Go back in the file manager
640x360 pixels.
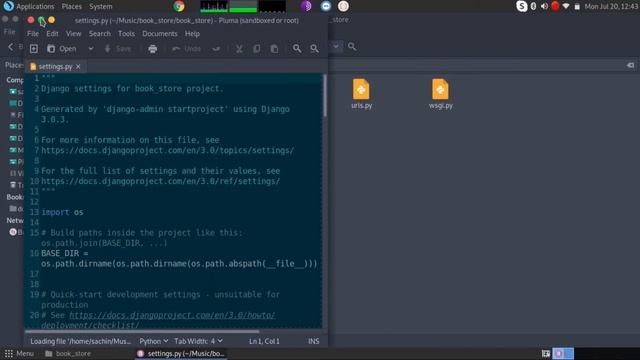point(11,47)
